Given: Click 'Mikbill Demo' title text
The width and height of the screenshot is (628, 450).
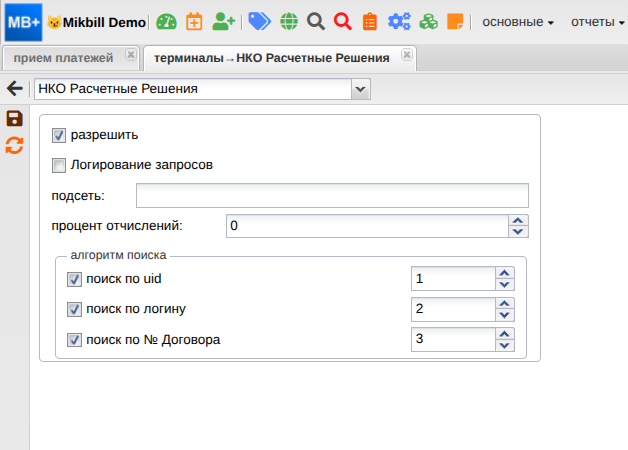Looking at the screenshot, I should 104,22.
